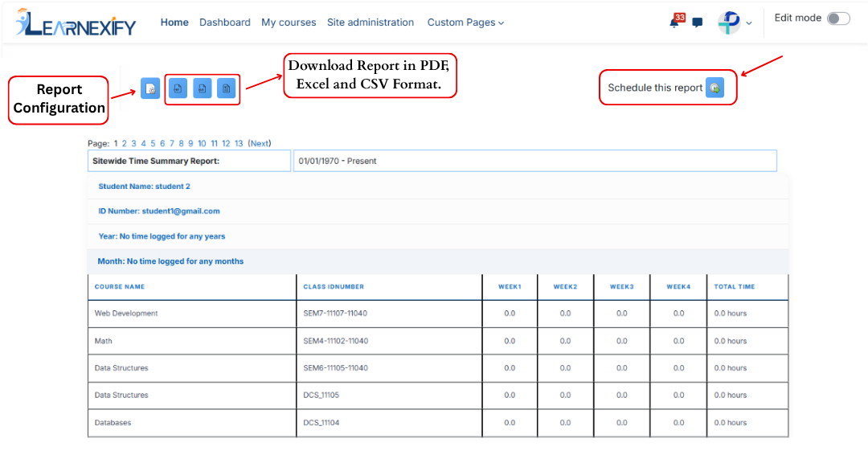Go to page 12 of the report

(226, 143)
